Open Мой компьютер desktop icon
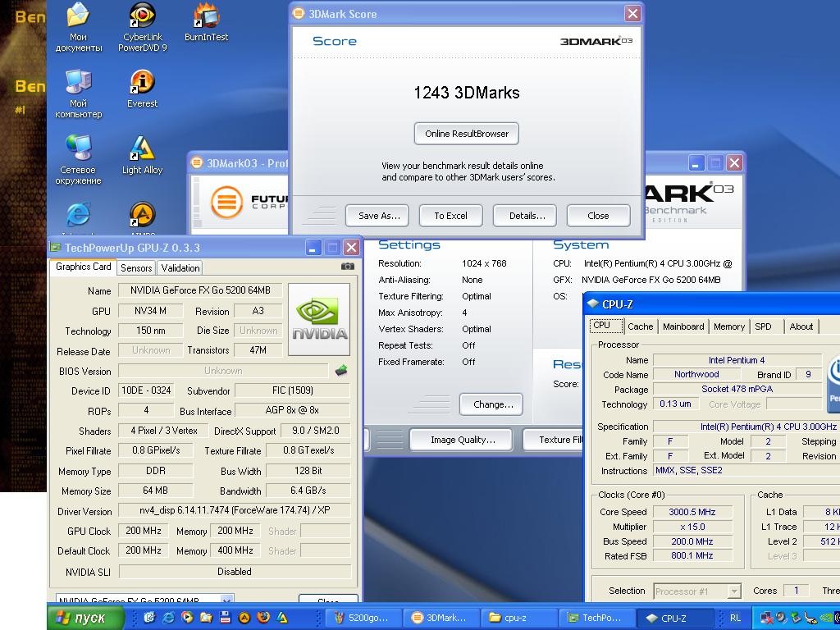840x630 pixels. [78, 94]
